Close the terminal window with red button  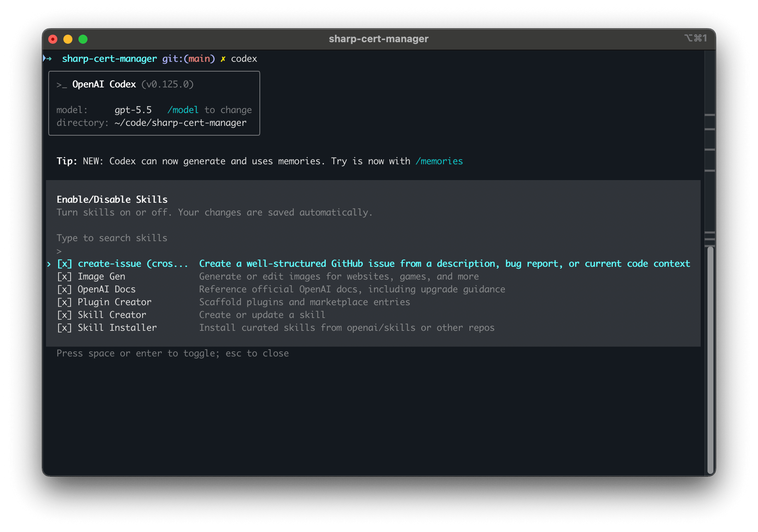pos(53,39)
